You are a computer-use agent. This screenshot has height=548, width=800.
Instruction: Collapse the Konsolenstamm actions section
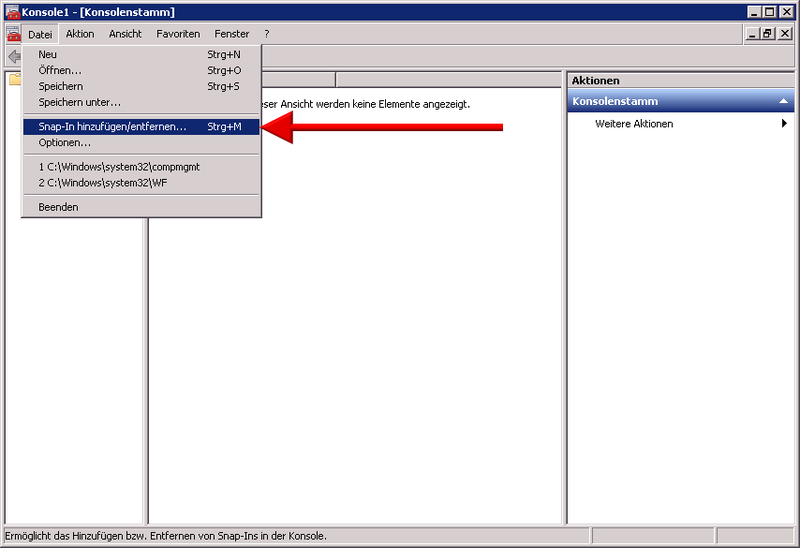(x=784, y=102)
